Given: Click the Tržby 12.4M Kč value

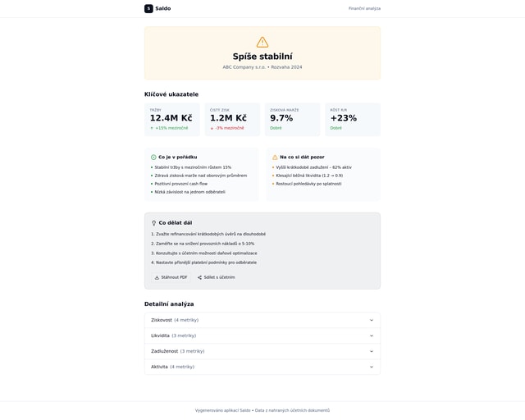Looking at the screenshot, I should tap(171, 118).
